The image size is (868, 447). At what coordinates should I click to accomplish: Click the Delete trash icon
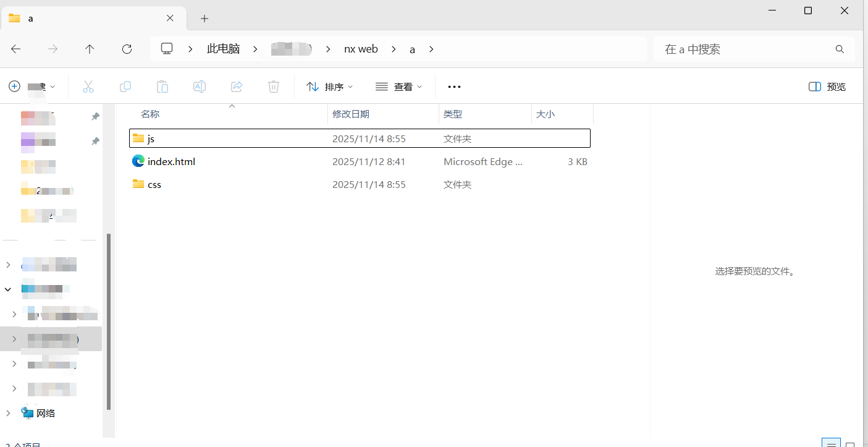(274, 87)
